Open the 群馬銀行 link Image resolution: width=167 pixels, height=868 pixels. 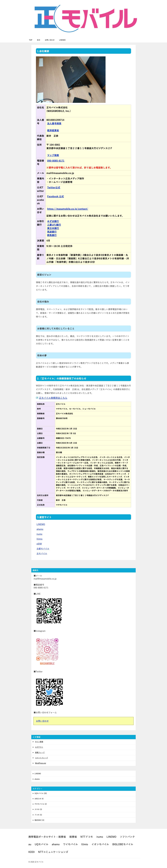coord(52,235)
